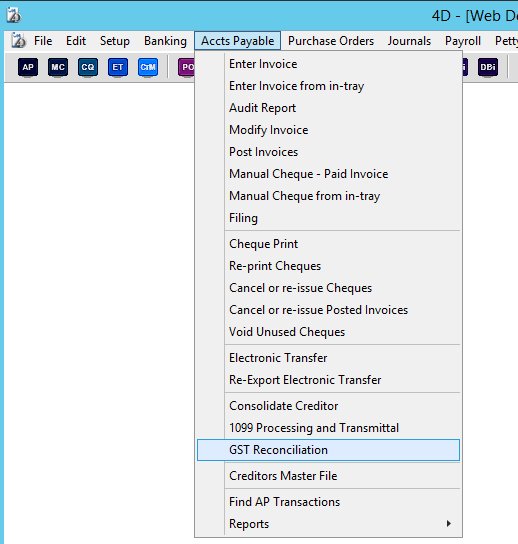Viewport: 518px width, 544px height.
Task: Open the Banking menu
Action: [165, 41]
